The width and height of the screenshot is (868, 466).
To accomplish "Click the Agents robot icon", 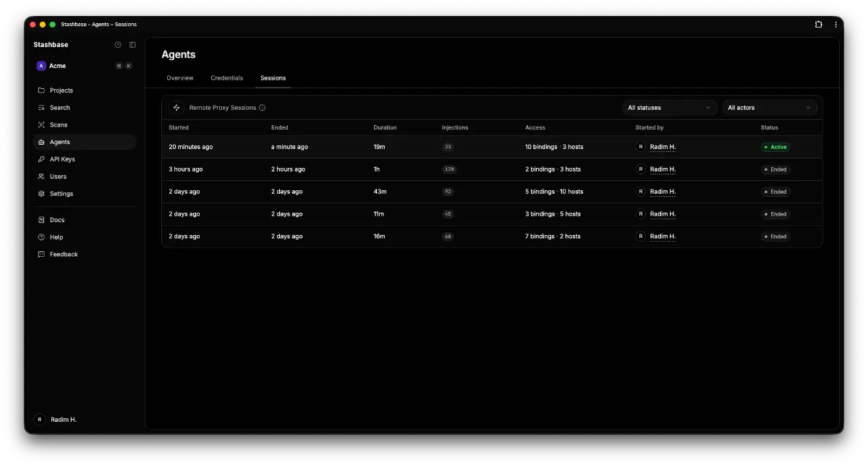I will pyautogui.click(x=41, y=143).
